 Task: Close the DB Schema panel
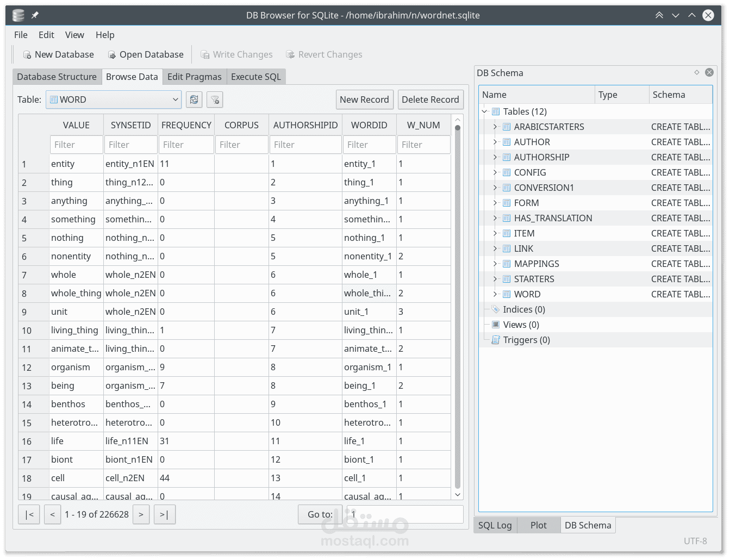[709, 72]
